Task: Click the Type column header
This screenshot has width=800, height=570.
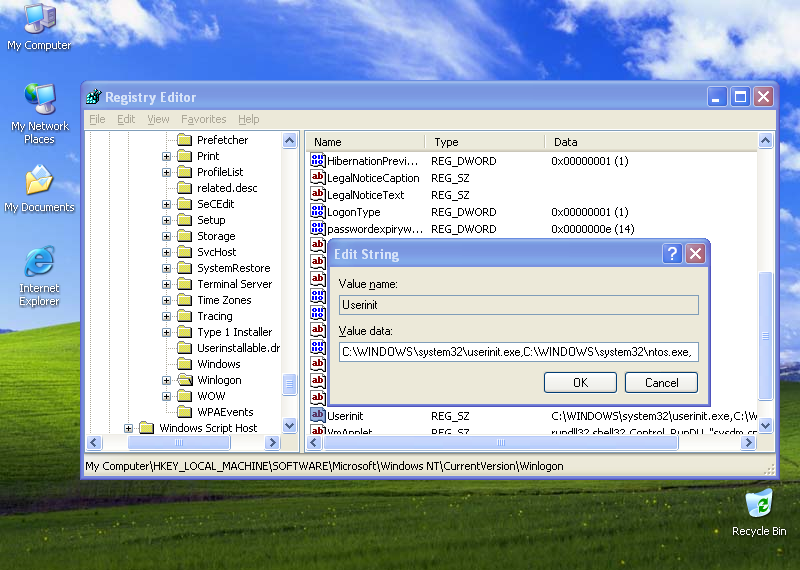Action: click(484, 142)
